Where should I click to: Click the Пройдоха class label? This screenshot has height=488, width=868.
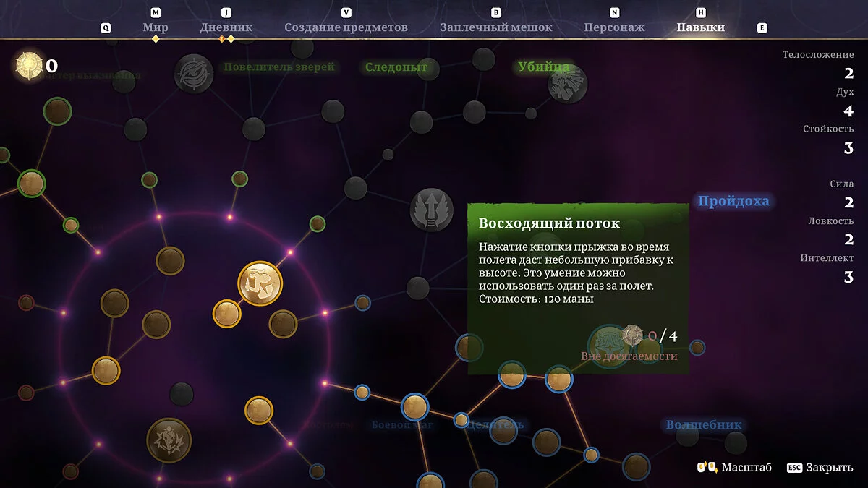click(x=733, y=201)
